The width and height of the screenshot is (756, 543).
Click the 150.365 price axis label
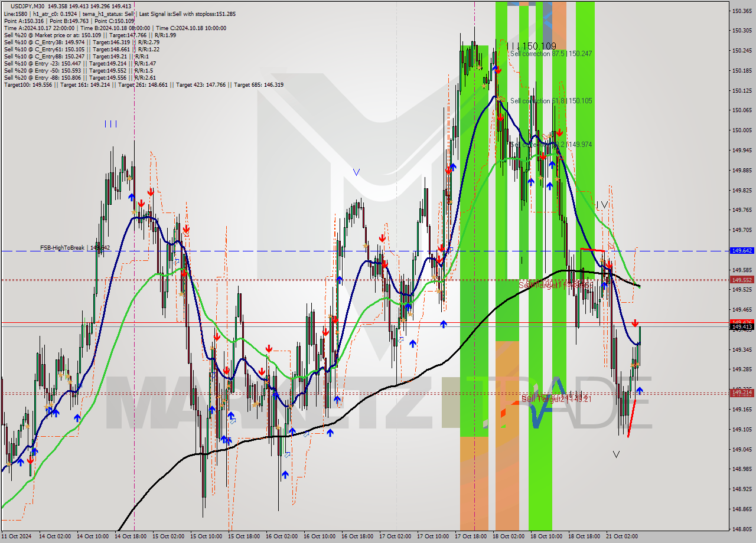(742, 11)
